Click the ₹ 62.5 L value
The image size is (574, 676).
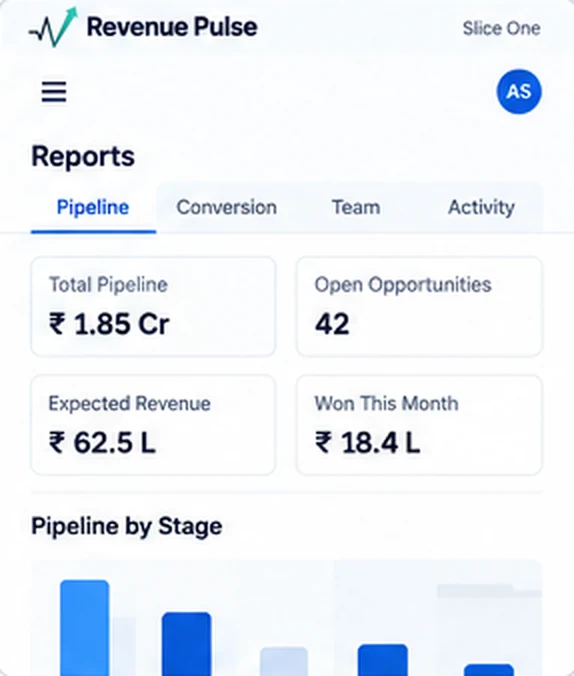(x=102, y=443)
